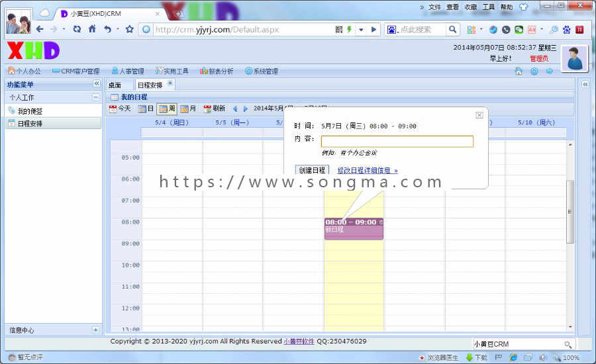Open the zoom 100% dropdown

(567, 357)
